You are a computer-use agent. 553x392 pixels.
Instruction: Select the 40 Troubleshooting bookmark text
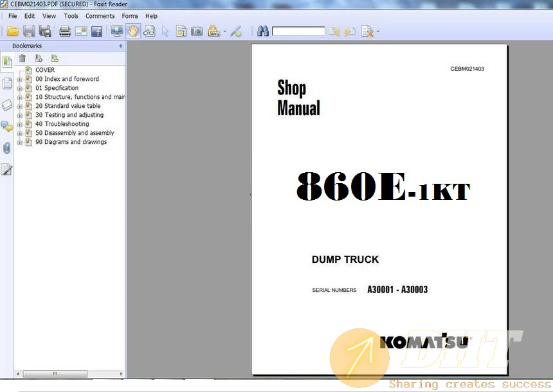(x=62, y=124)
